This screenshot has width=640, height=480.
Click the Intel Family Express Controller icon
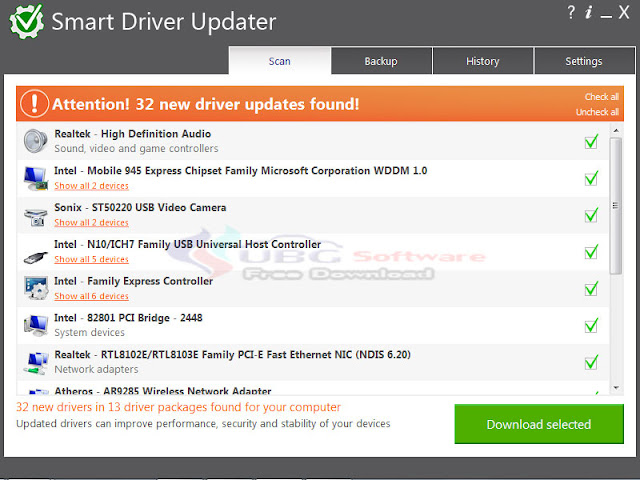[36, 288]
